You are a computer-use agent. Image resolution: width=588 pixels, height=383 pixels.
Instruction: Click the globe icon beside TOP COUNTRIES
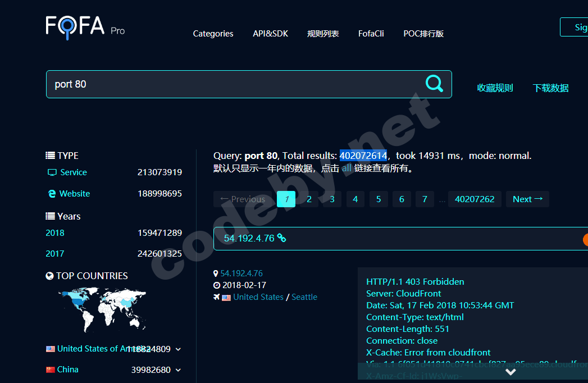pyautogui.click(x=49, y=276)
